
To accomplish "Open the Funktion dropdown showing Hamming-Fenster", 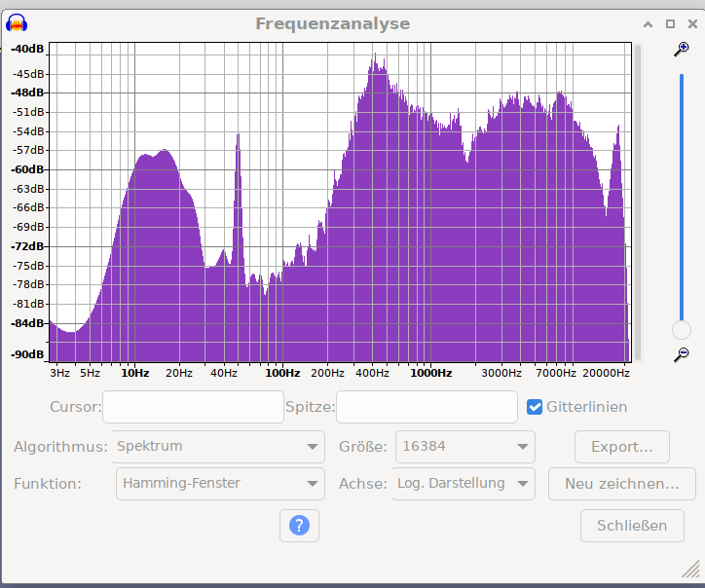I will point(220,483).
